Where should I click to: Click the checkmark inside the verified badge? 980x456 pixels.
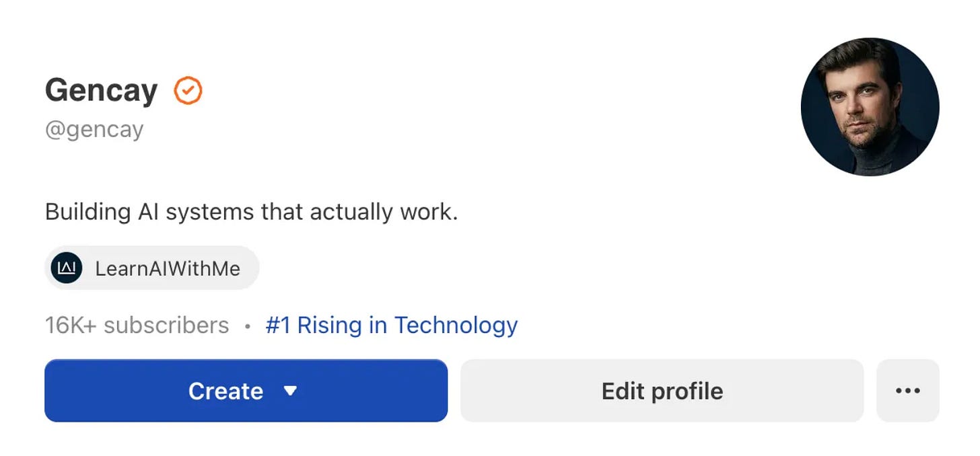coord(188,91)
